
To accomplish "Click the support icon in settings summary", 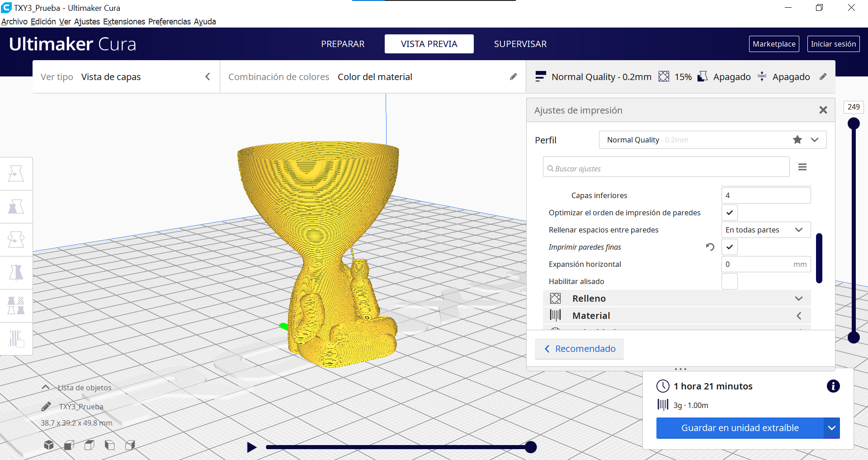I will click(x=703, y=77).
